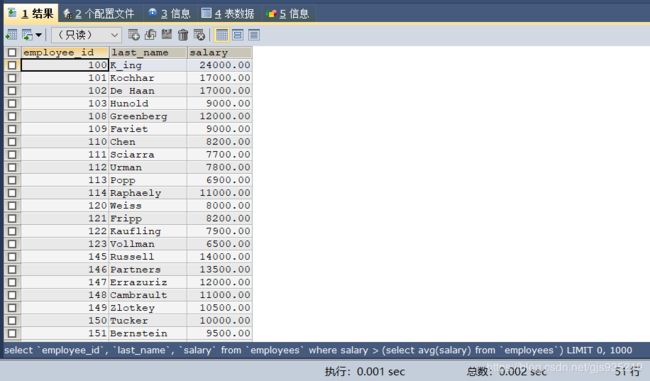The height and width of the screenshot is (381, 650).
Task: Open the 3 信息 tab
Action: [169, 14]
